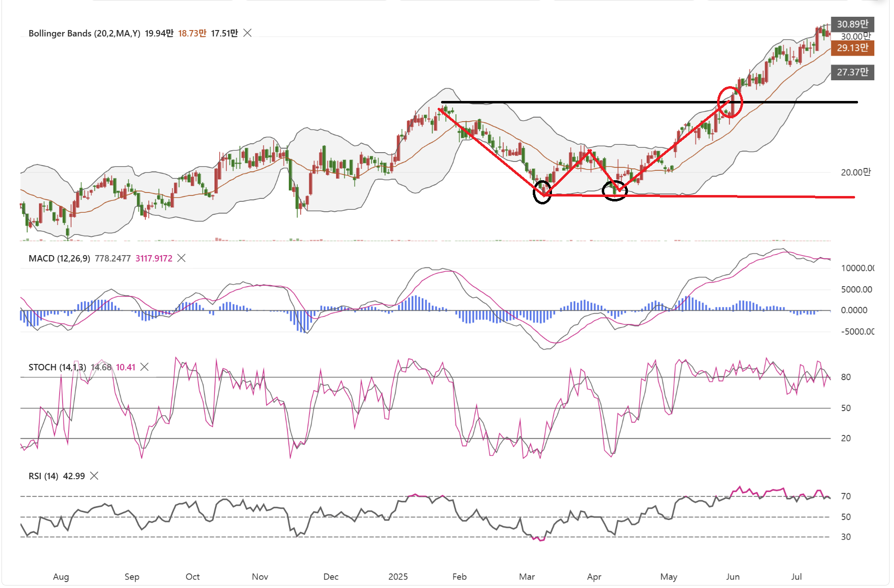Click the Oct label on time axis
The image size is (894, 588).
coord(193,576)
